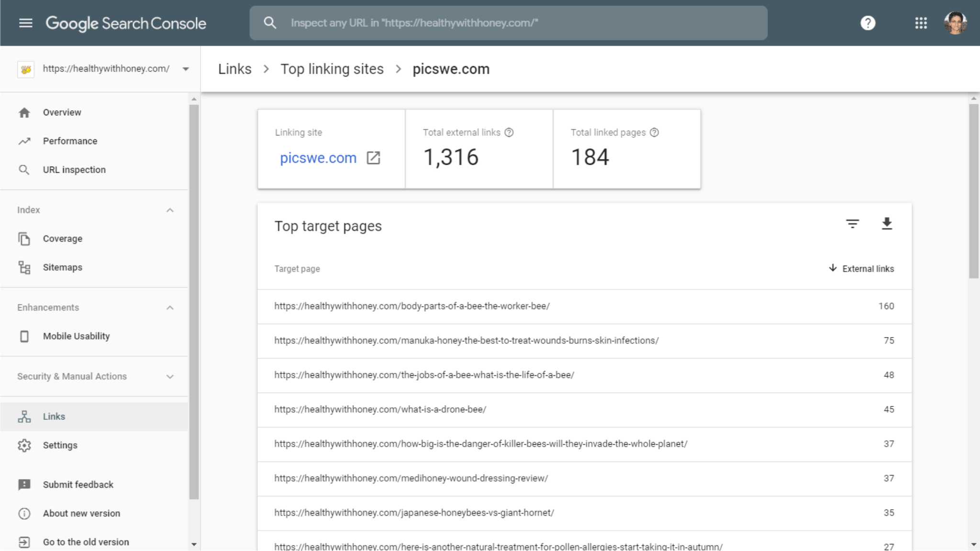Open About new version
The width and height of the screenshot is (980, 551).
(x=81, y=513)
